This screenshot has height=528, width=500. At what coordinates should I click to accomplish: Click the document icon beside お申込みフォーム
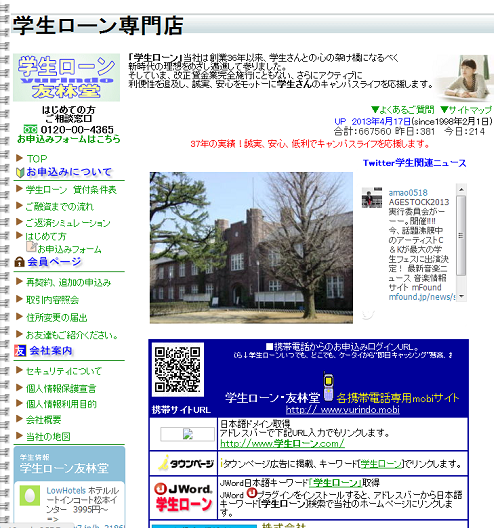click(32, 246)
